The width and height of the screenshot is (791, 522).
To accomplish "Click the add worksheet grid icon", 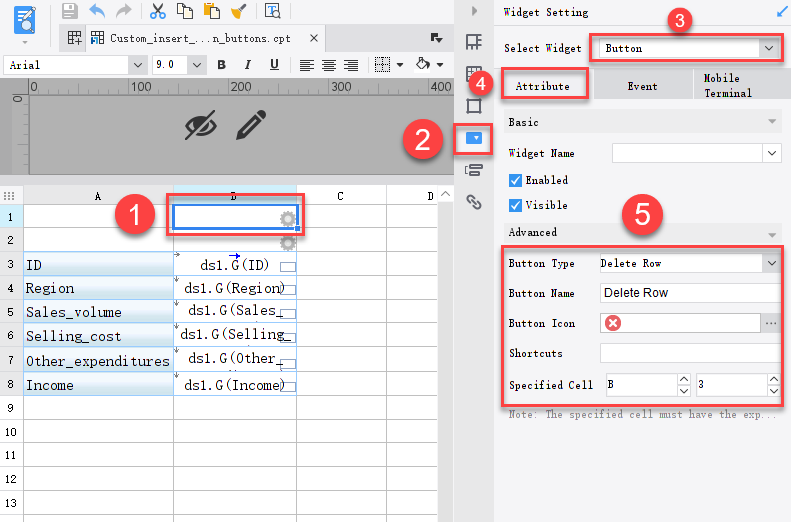I will 74,38.
